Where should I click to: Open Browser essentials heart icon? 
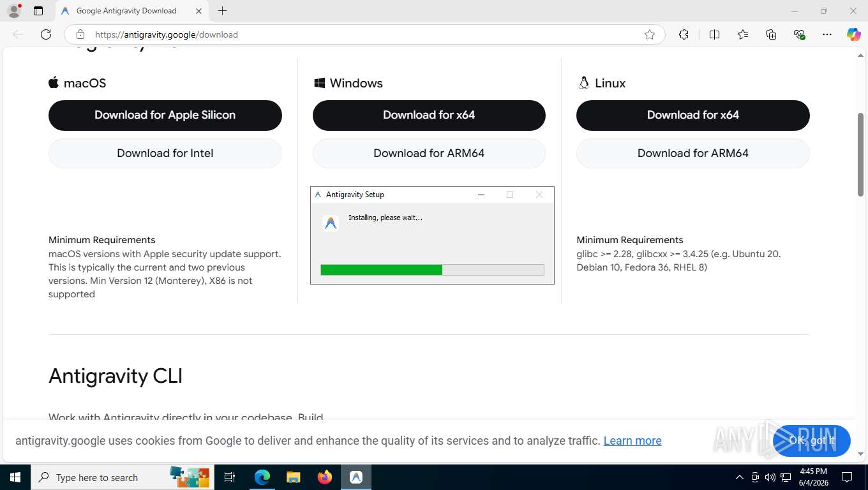coord(799,34)
